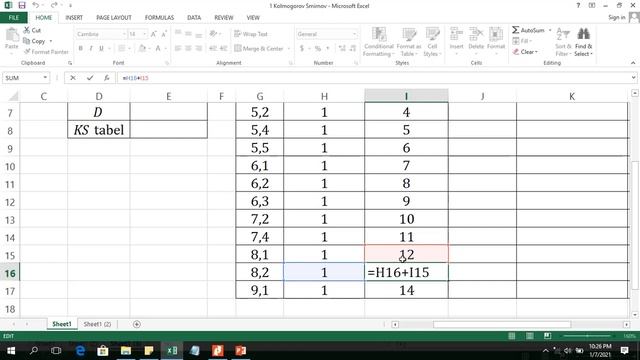The image size is (640, 360).
Task: Open the VIEW tab
Action: (253, 18)
